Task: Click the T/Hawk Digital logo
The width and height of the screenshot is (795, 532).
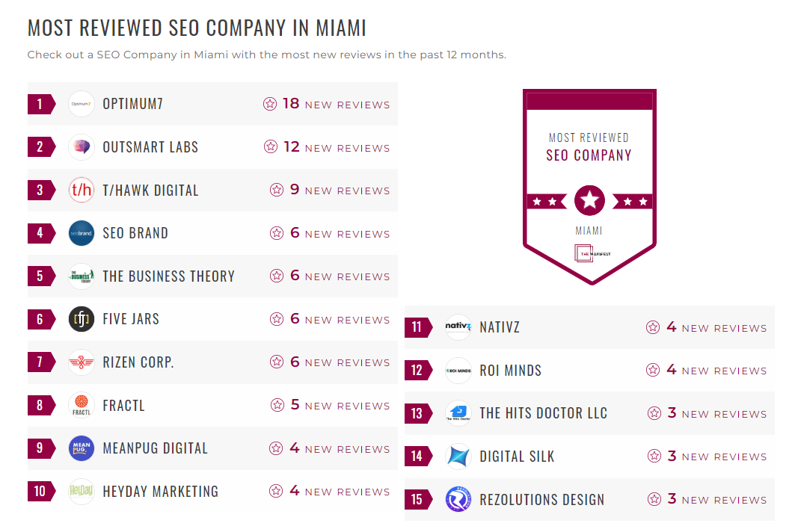Action: pos(82,190)
